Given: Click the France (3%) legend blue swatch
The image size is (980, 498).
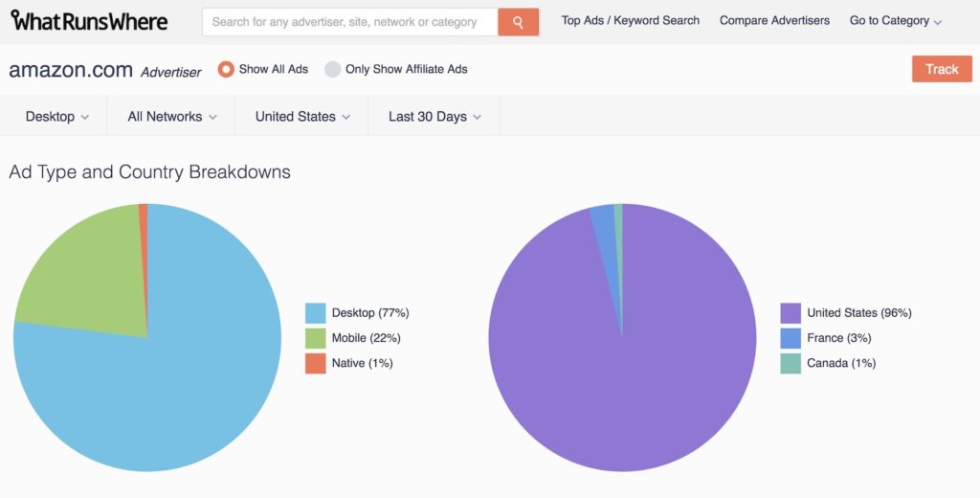Looking at the screenshot, I should click(791, 338).
